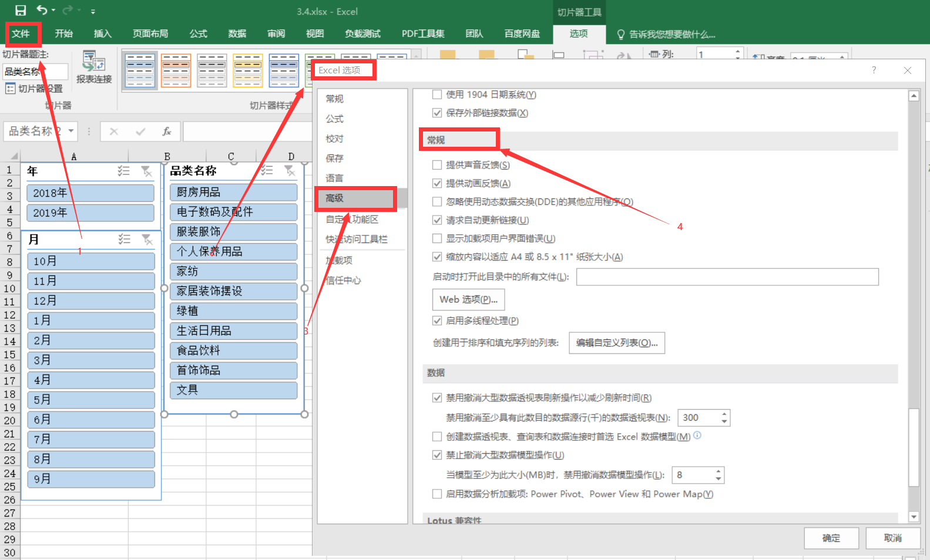Toggle 禁用撤消大型数据透视表刷新操作 checkbox
Image resolution: width=930 pixels, height=560 pixels.
pyautogui.click(x=437, y=397)
